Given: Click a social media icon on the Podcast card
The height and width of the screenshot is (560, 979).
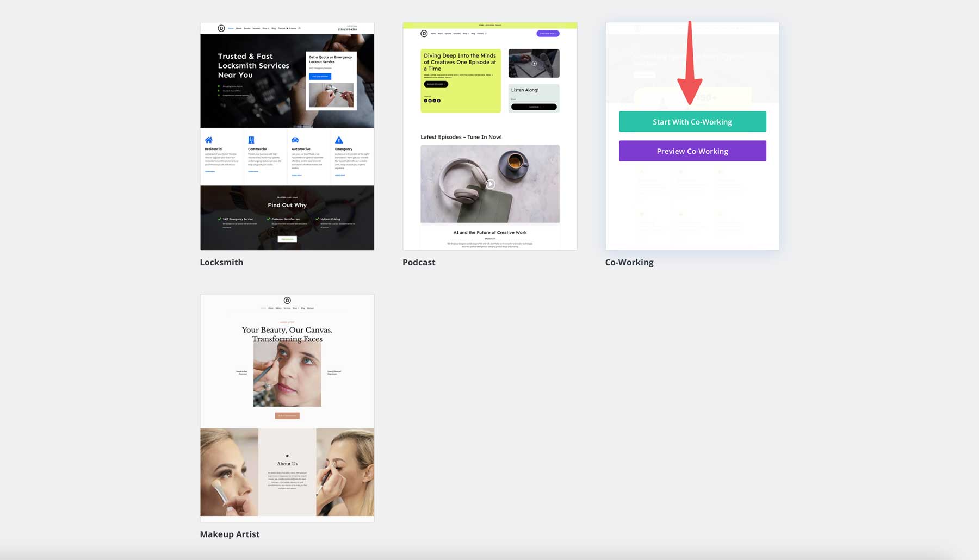Looking at the screenshot, I should pos(425,101).
